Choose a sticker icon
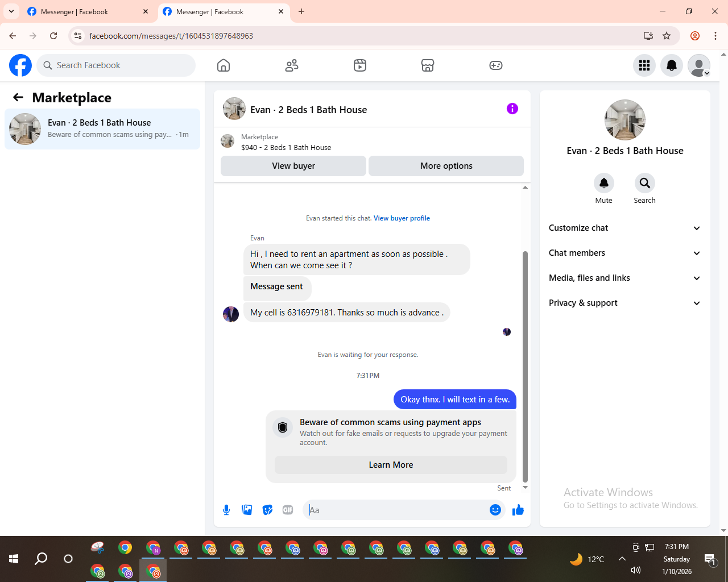The height and width of the screenshot is (582, 728). [267, 510]
